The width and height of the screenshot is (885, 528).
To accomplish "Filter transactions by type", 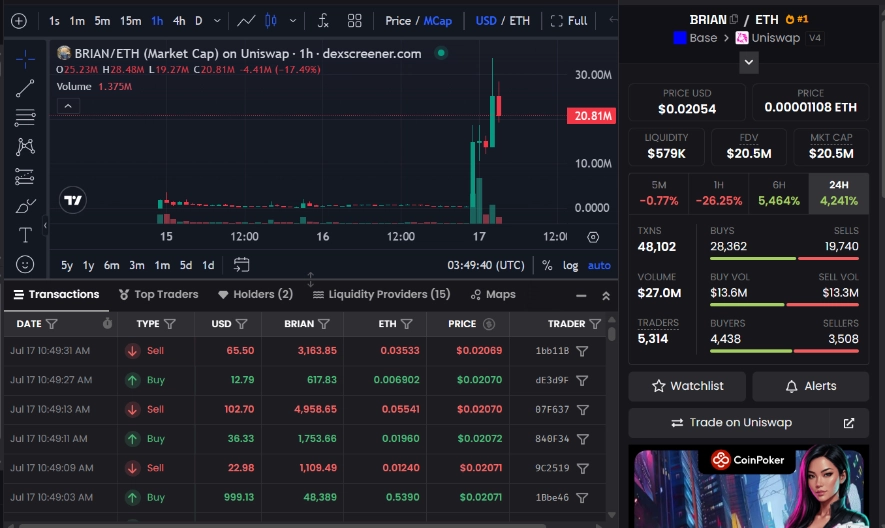I will pyautogui.click(x=170, y=324).
